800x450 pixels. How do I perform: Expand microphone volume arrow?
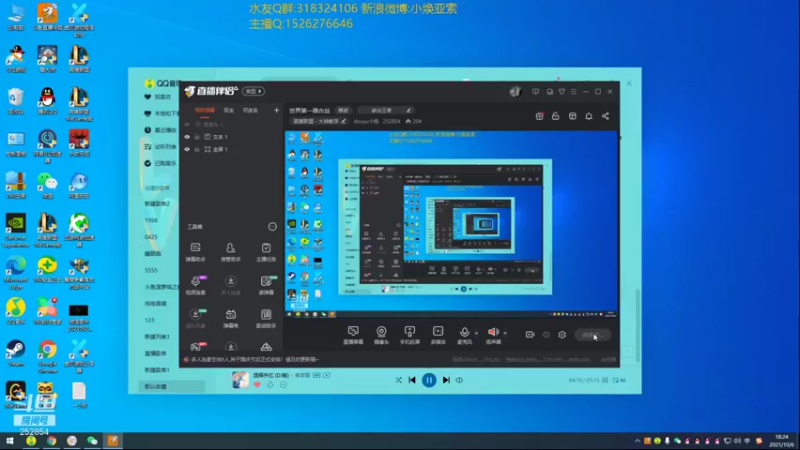pos(477,333)
